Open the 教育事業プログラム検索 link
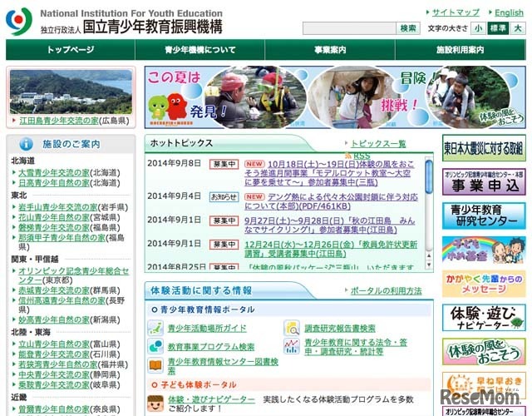This screenshot has width=532, height=416. point(211,347)
